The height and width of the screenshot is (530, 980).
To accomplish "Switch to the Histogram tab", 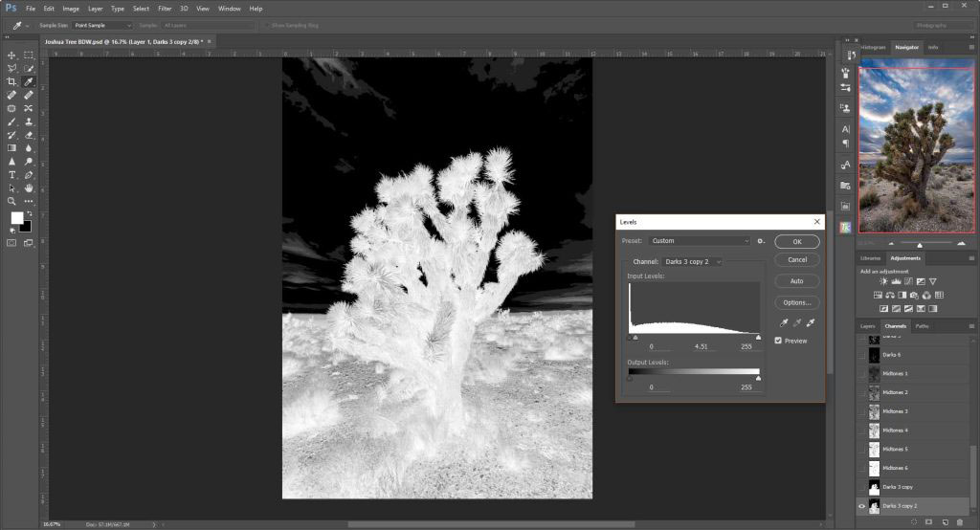I will coord(872,47).
